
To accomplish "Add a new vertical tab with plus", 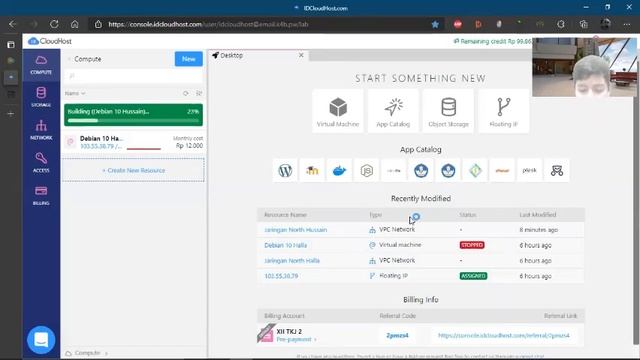I will pos(11,114).
